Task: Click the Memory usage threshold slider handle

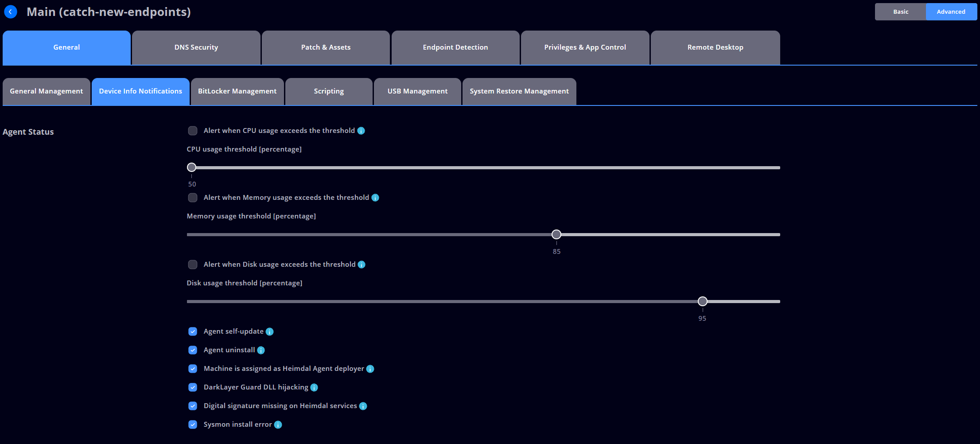Action: point(556,234)
